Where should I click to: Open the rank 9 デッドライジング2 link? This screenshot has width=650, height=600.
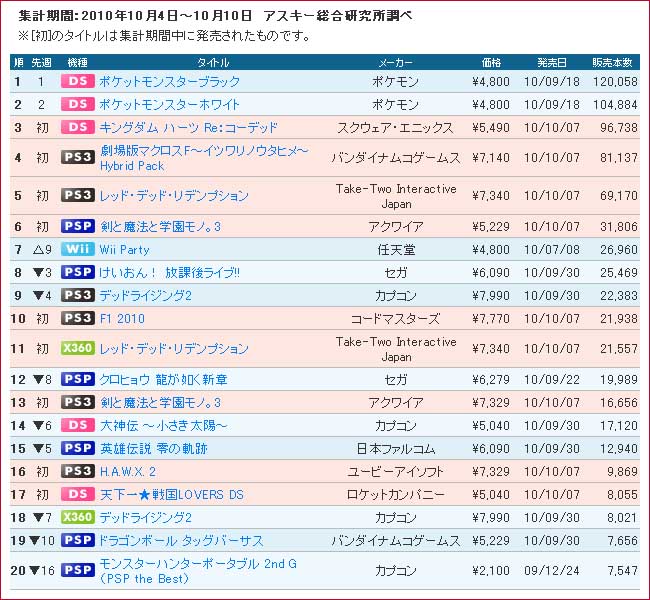146,295
